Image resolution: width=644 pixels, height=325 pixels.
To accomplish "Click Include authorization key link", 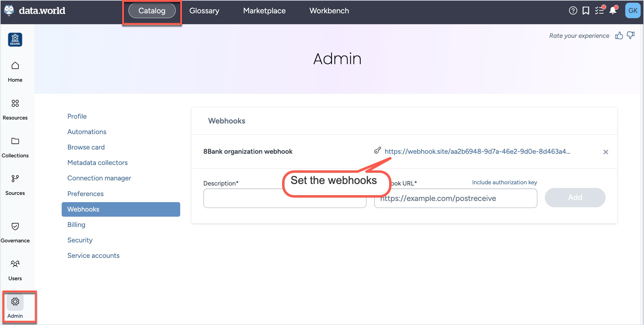I will (504, 182).
